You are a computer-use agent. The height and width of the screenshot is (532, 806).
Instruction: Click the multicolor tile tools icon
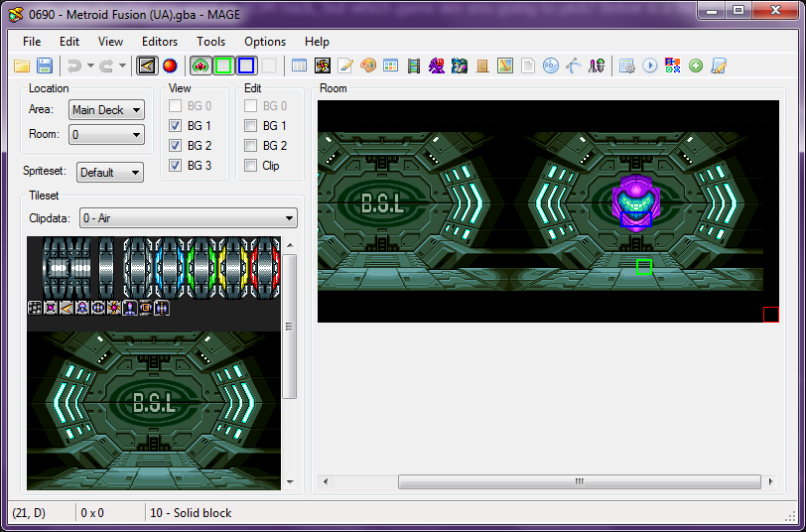coord(672,66)
